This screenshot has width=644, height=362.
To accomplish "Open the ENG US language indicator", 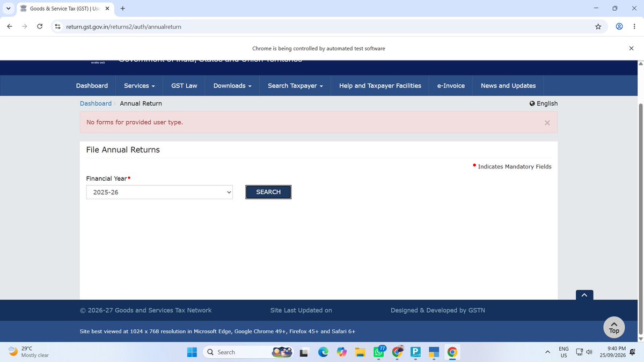I will 563,352.
